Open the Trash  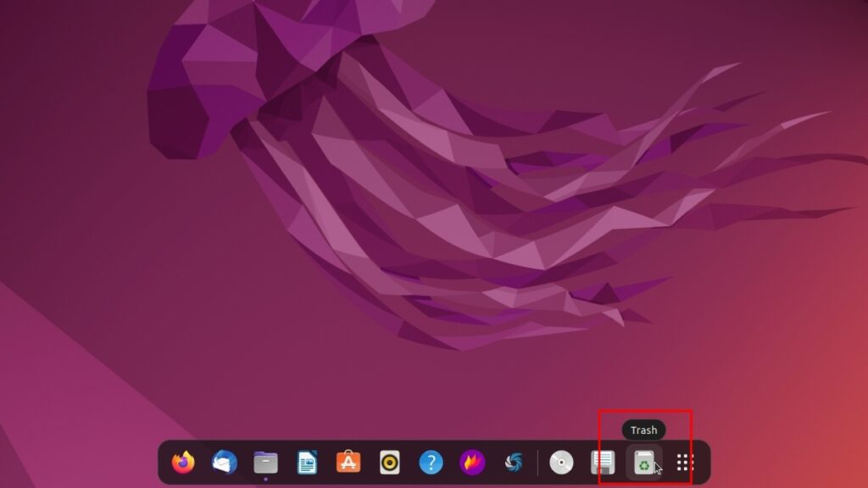point(644,461)
